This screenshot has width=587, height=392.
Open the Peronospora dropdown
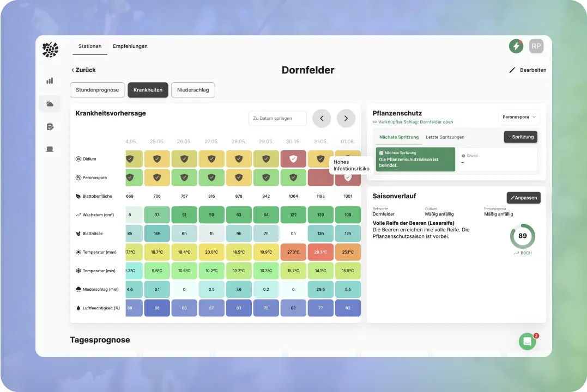(519, 117)
